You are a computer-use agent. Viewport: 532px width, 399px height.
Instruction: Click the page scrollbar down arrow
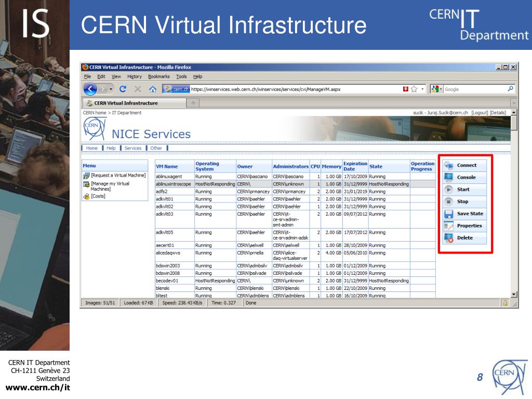click(x=514, y=295)
